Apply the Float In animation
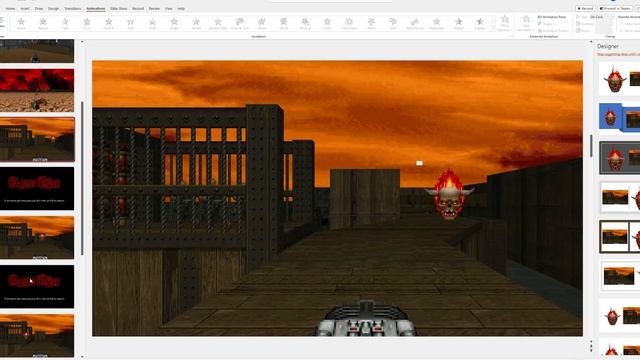The width and height of the screenshot is (640, 360). [x=109, y=23]
